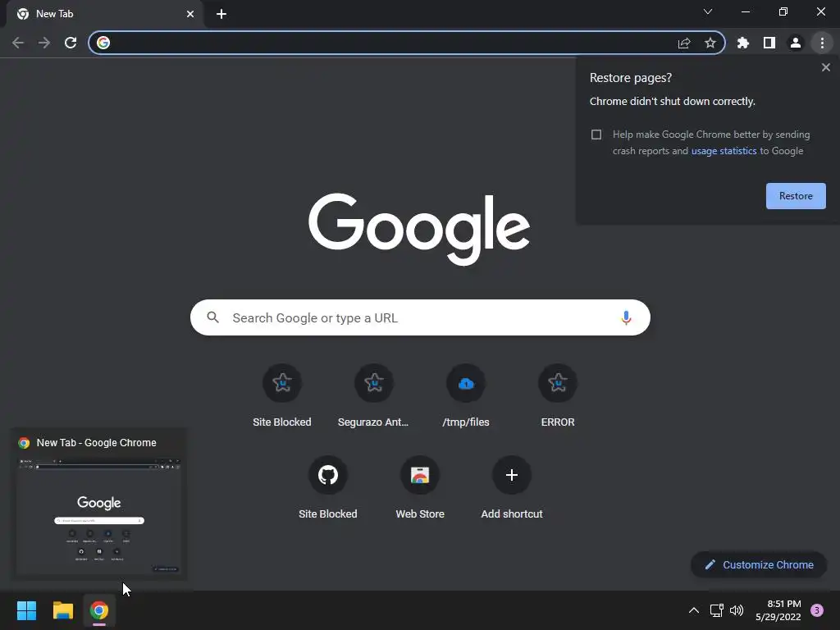Open the Web Store shortcut
Viewport: 840px width, 630px height.
click(420, 488)
